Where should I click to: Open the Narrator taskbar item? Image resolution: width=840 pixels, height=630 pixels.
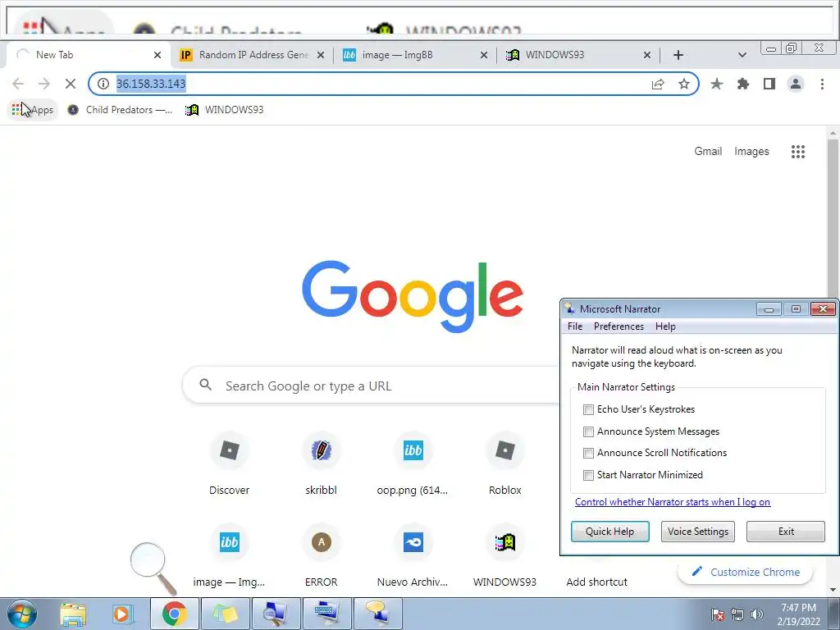click(377, 614)
